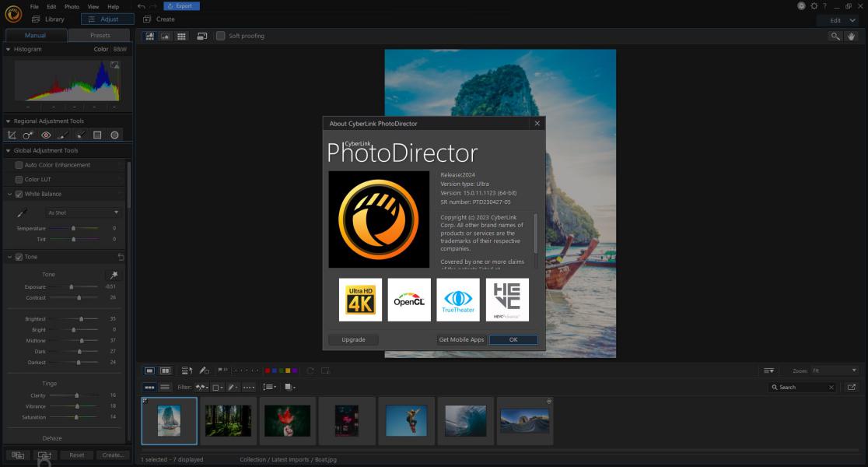Screen dimensions: 868x467
Task: Click the Create... preset button
Action: tap(113, 455)
